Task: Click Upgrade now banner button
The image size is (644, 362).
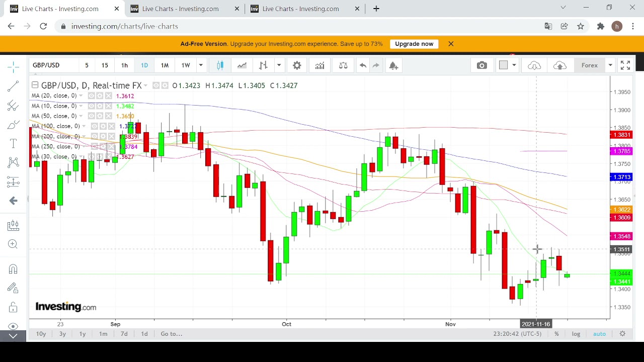Action: coord(414,44)
